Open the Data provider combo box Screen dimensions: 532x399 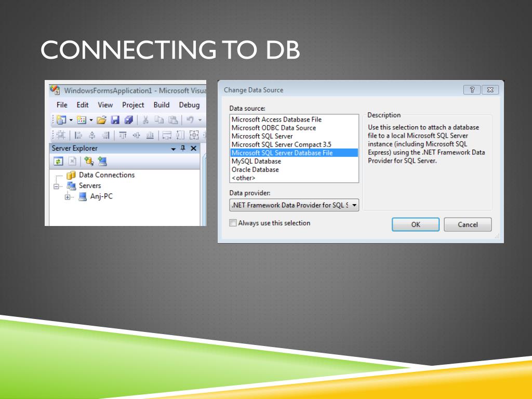pyautogui.click(x=294, y=205)
